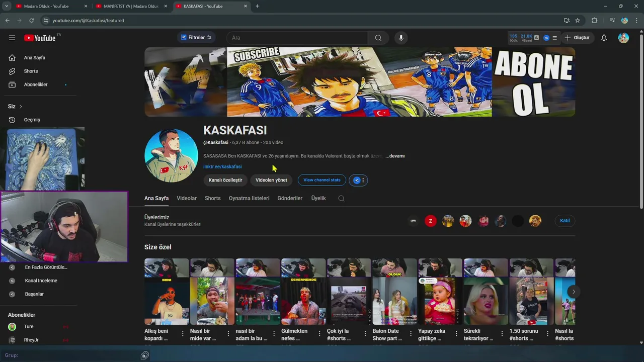
Task: Switch to Madara Olduk browser tab
Action: 51,6
